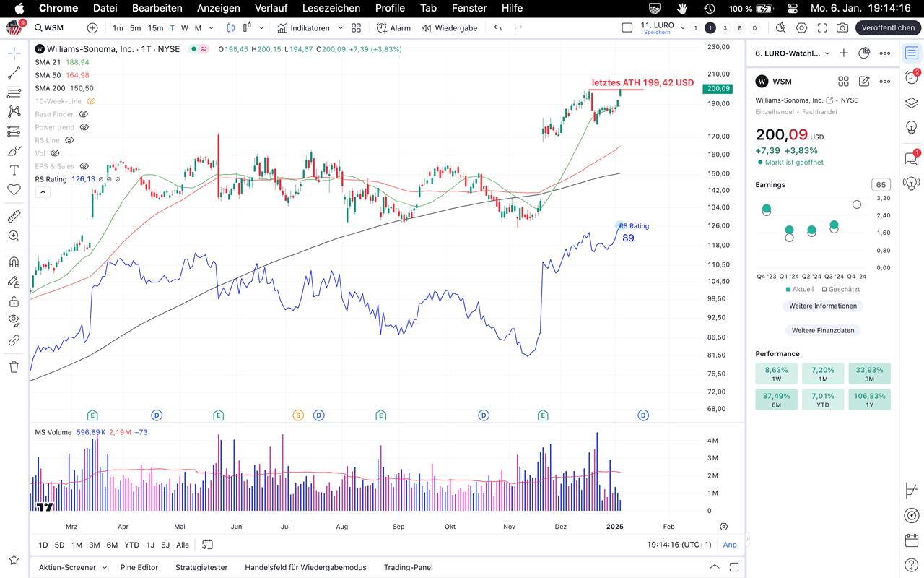
Task: Open the Lesezeichen menu in Chrome
Action: pyautogui.click(x=331, y=8)
